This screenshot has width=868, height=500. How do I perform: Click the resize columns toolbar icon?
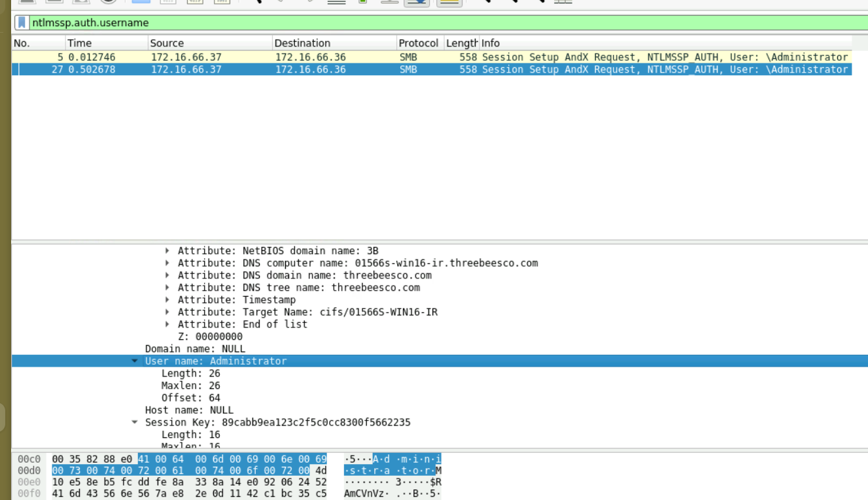(563, 1)
